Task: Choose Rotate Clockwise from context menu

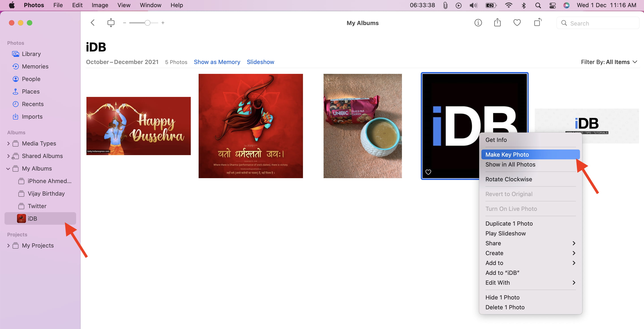Action: click(x=530, y=179)
